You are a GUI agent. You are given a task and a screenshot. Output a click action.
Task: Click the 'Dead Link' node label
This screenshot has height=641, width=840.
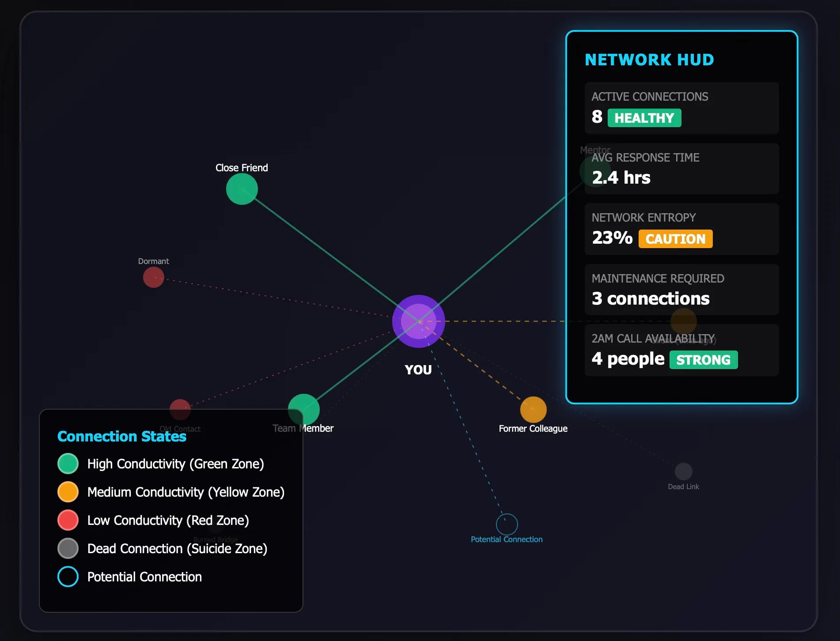pyautogui.click(x=683, y=486)
